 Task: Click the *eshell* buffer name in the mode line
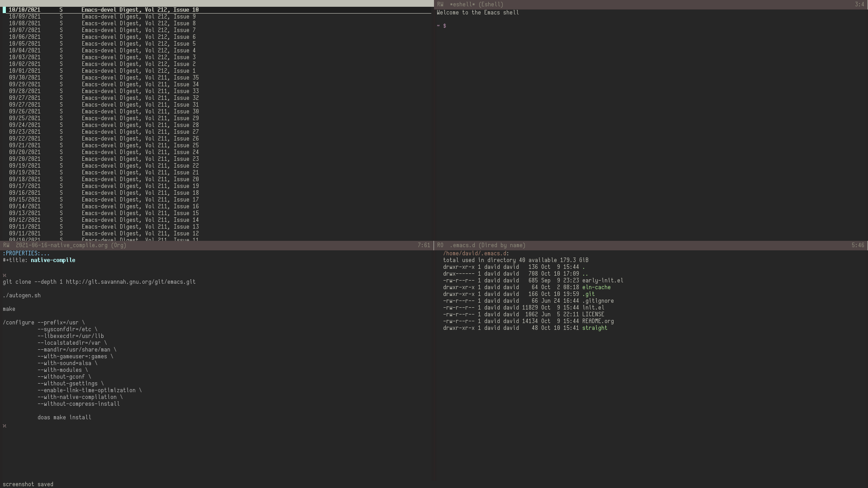463,4
